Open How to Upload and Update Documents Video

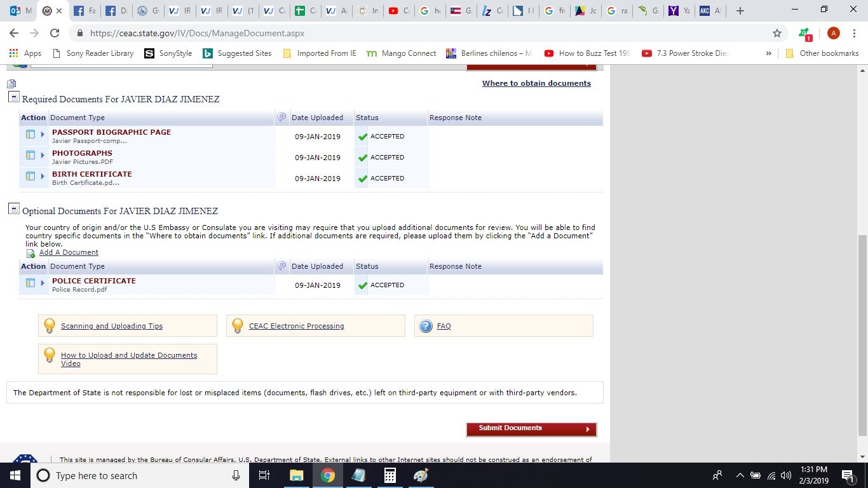point(129,359)
